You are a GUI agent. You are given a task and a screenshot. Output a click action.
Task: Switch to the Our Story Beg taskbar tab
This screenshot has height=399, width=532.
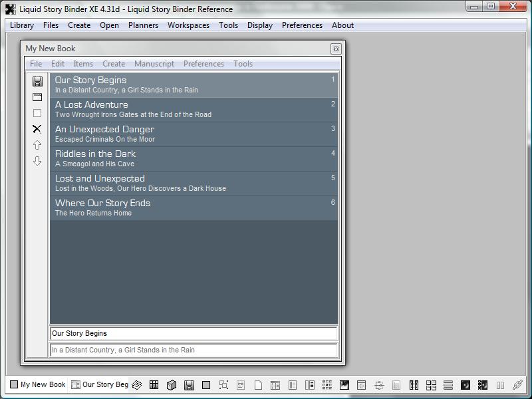[x=100, y=384]
